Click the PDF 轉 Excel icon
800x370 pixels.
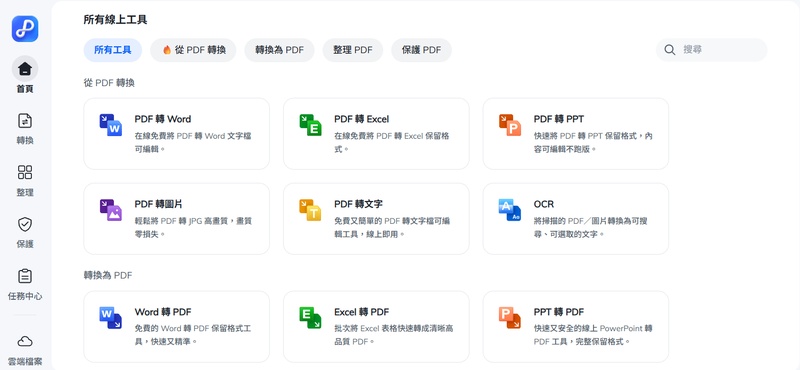(x=310, y=125)
